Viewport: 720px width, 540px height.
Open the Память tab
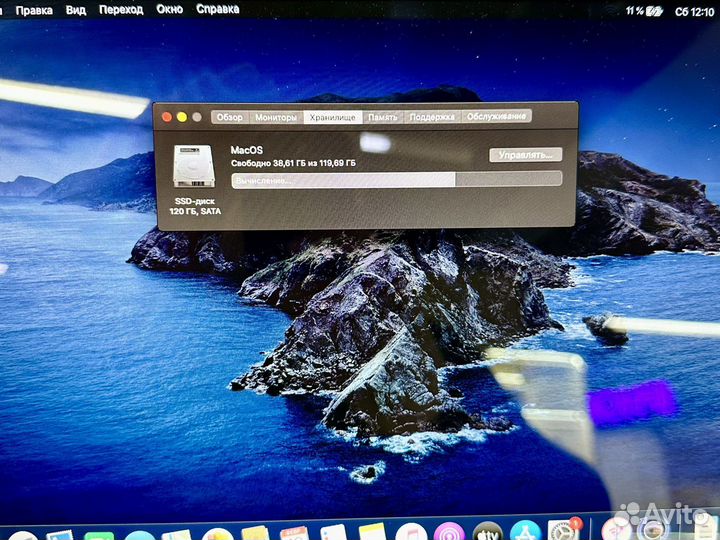click(x=382, y=117)
